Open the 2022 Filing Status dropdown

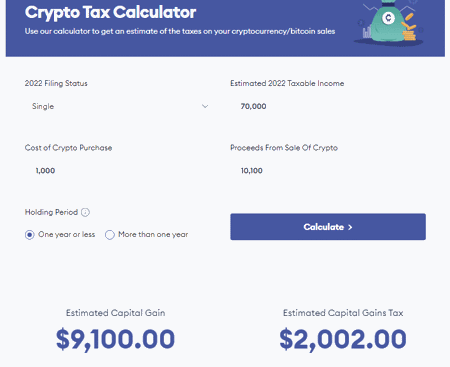pos(119,106)
